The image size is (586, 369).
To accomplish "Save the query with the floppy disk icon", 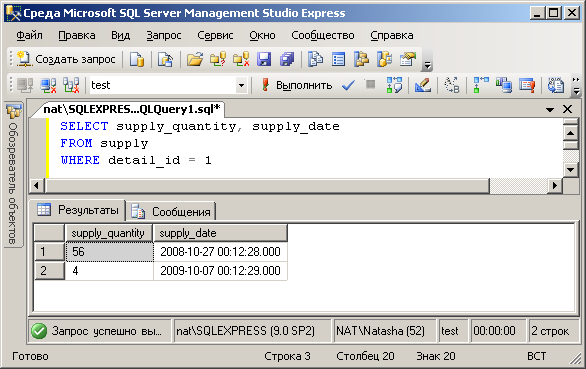I will (x=264, y=59).
